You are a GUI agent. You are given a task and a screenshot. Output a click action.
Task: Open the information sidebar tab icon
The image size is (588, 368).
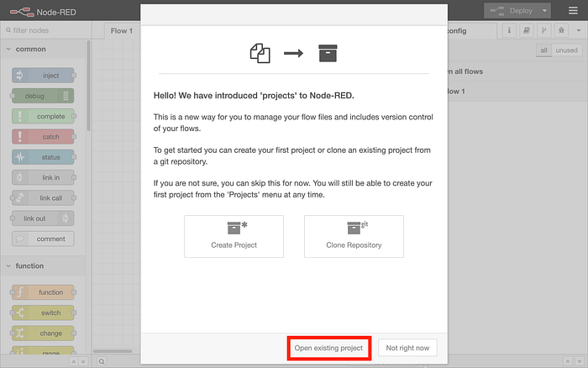[x=509, y=30]
